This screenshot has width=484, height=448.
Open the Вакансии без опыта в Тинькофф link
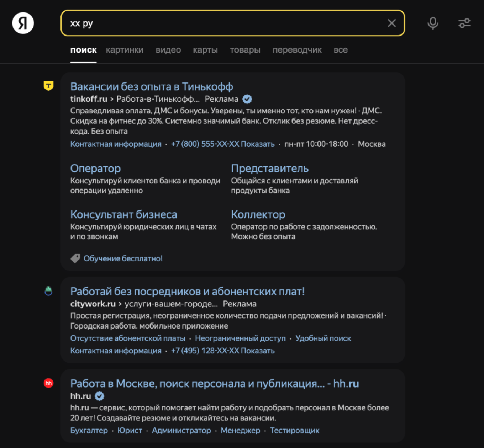tap(152, 87)
